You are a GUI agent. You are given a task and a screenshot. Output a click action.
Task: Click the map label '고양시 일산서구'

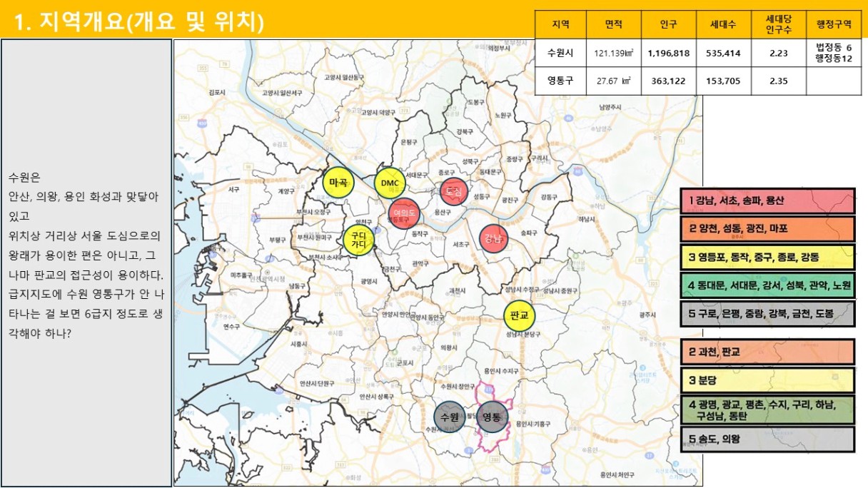pos(282,93)
